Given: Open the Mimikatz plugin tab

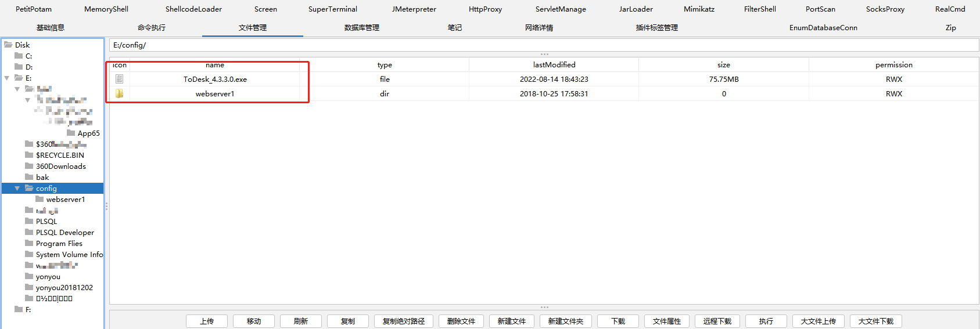Looking at the screenshot, I should (699, 9).
